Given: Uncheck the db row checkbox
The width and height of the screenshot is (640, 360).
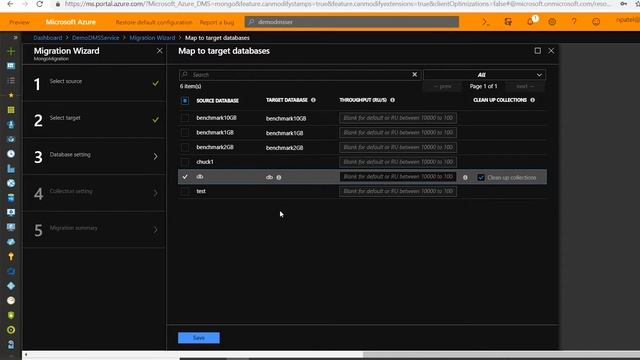Looking at the screenshot, I should coord(185,177).
